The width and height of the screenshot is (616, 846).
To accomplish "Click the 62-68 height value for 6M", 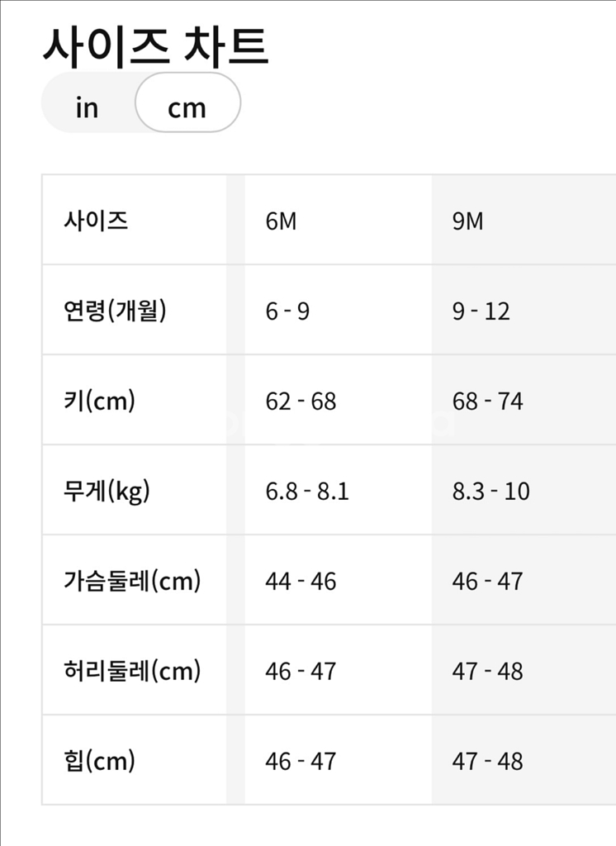I will click(x=301, y=402).
